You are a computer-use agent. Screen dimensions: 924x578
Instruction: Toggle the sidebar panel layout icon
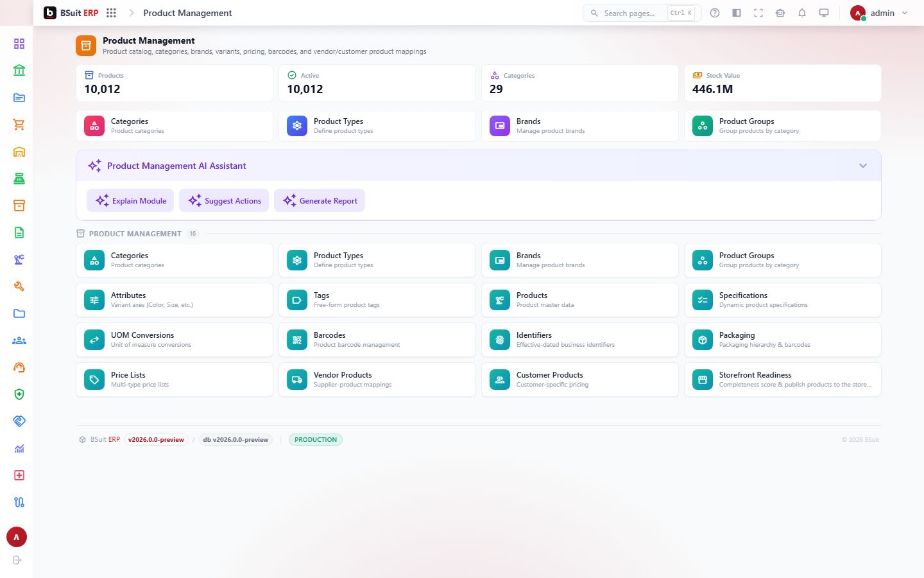[x=737, y=13]
